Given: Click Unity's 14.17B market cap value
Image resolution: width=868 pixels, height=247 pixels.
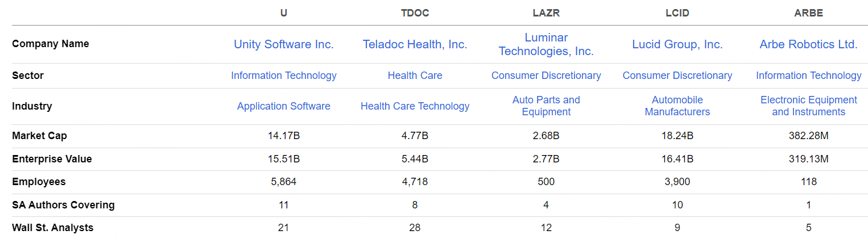Looking at the screenshot, I should [283, 136].
